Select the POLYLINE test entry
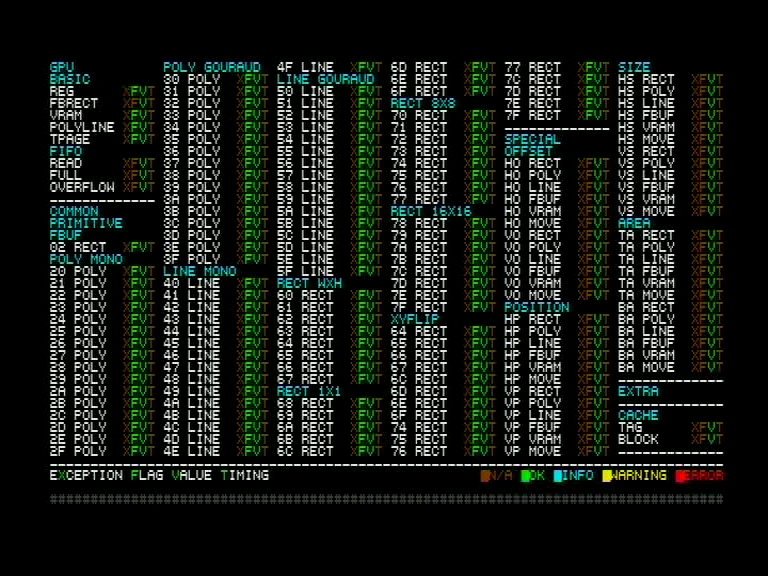The width and height of the screenshot is (768, 576). point(82,127)
